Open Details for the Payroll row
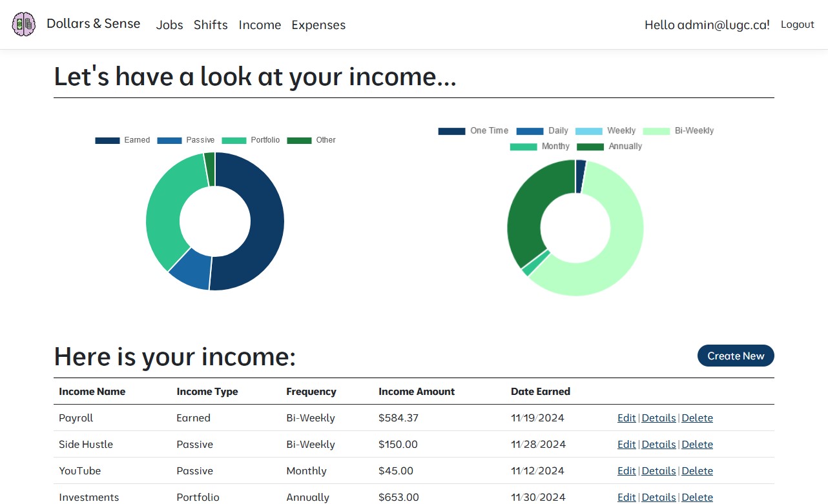The image size is (828, 504). (658, 418)
